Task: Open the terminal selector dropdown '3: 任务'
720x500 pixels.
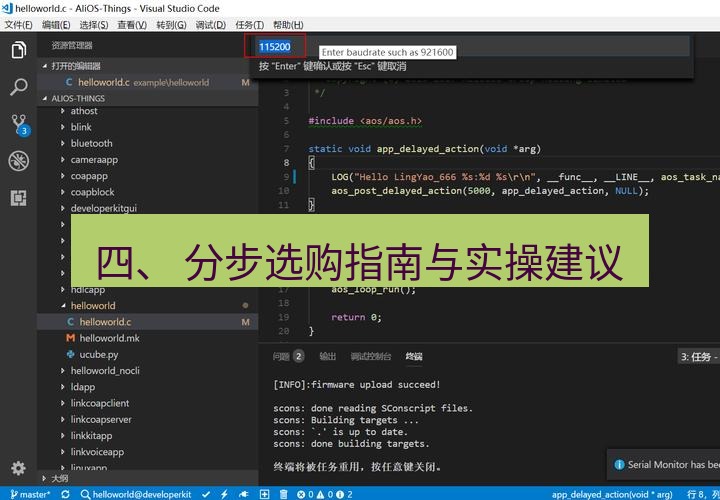Action: pos(698,357)
